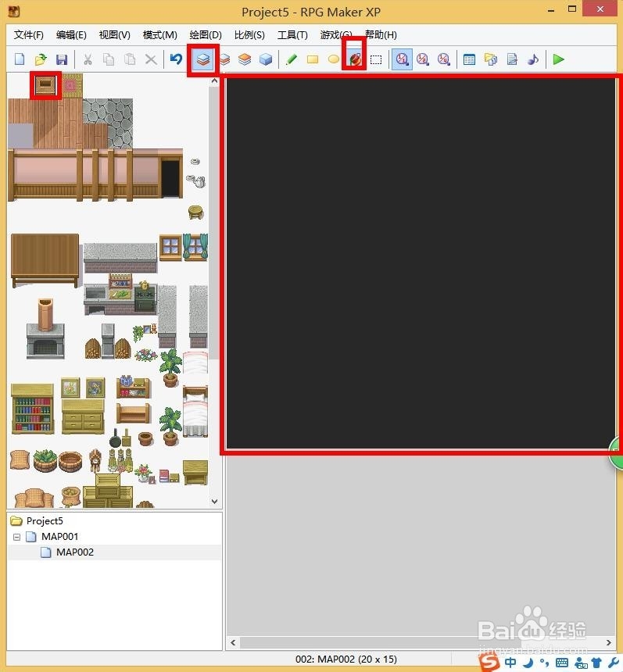The image size is (623, 672).
Task: Select MAP001 in the map tree
Action: point(59,537)
